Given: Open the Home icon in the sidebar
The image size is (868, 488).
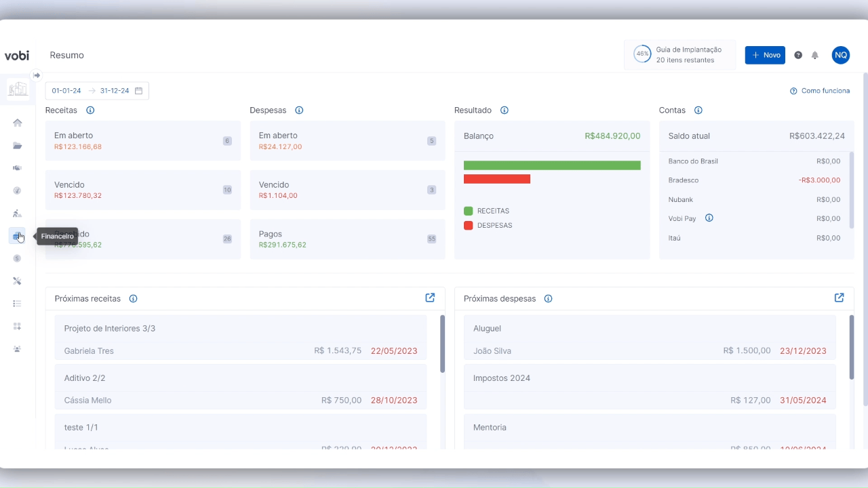Looking at the screenshot, I should click(x=18, y=123).
